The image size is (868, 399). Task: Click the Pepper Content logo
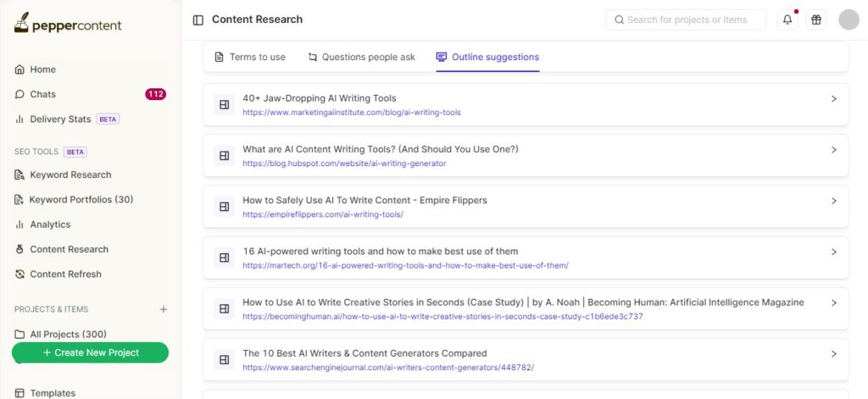pyautogui.click(x=68, y=24)
